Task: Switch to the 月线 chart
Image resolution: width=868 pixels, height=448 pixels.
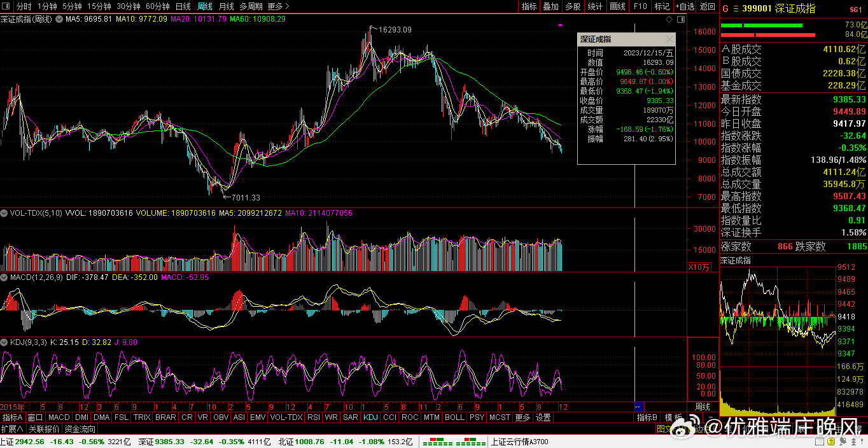Action: click(x=226, y=6)
